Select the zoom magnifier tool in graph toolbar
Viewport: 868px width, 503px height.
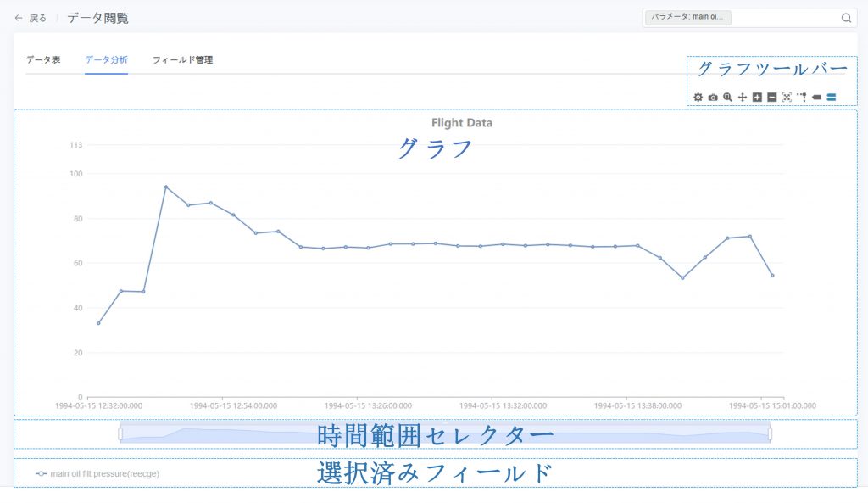coord(727,98)
